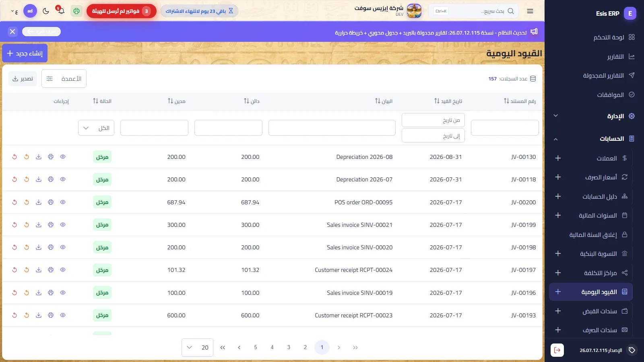Image resolution: width=644 pixels, height=362 pixels.
Task: Add new bank reconciliation plus icon
Action: [x=558, y=253]
